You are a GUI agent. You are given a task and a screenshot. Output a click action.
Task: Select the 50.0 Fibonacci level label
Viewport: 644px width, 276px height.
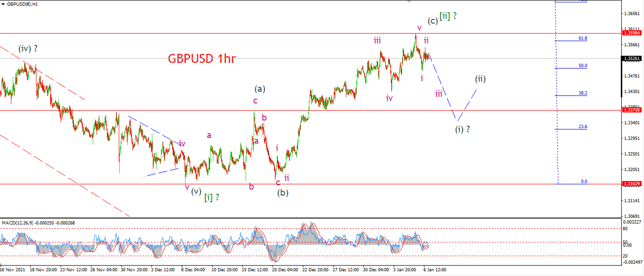click(583, 66)
